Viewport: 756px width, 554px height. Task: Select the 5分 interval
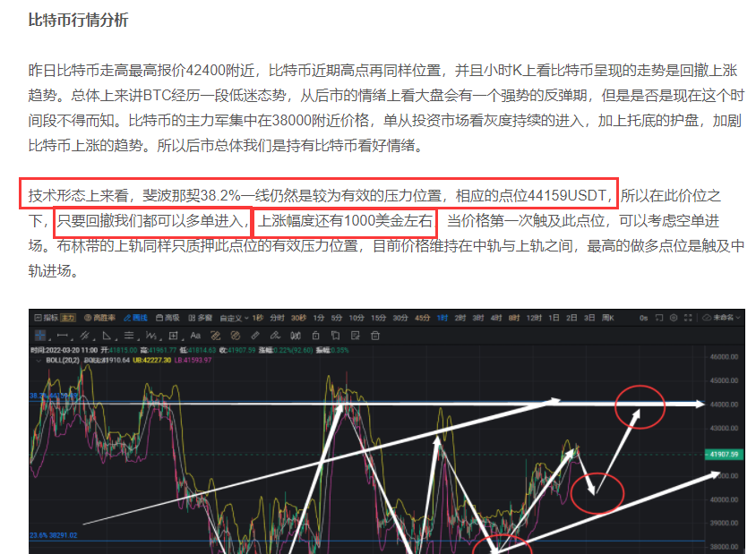(x=337, y=318)
